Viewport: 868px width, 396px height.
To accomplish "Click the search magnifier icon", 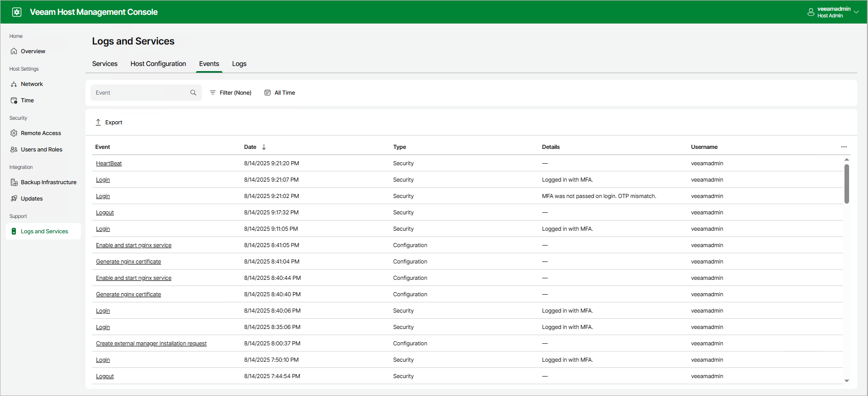I will [193, 93].
